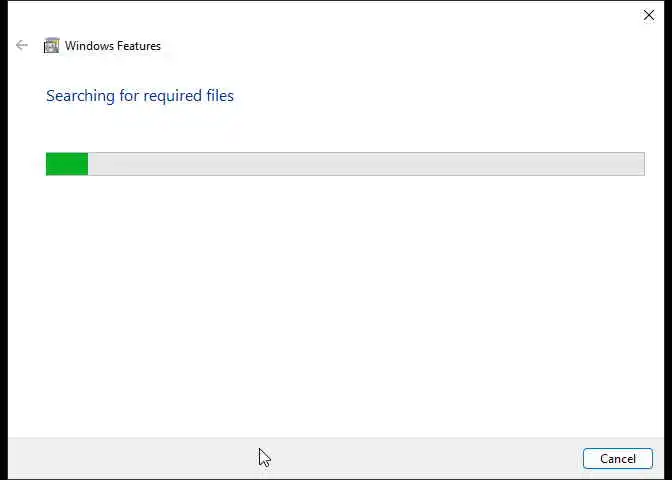Click the word "files" in the heading

[x=219, y=96]
